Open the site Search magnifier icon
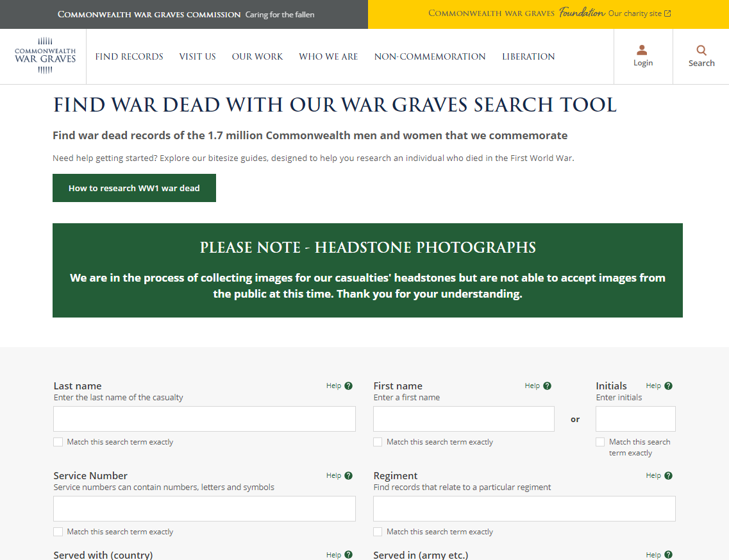Viewport: 729px width, 560px height. (701, 51)
